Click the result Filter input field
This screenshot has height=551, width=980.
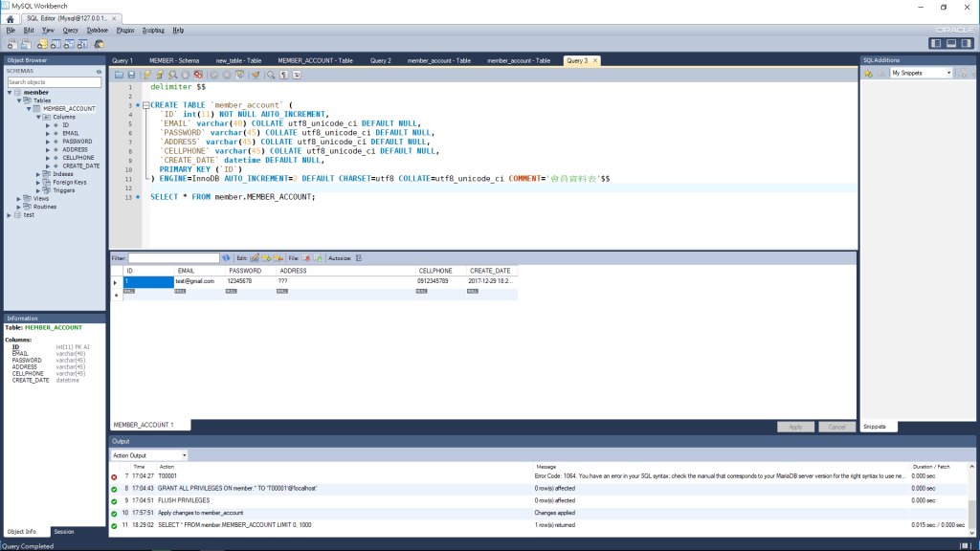174,258
